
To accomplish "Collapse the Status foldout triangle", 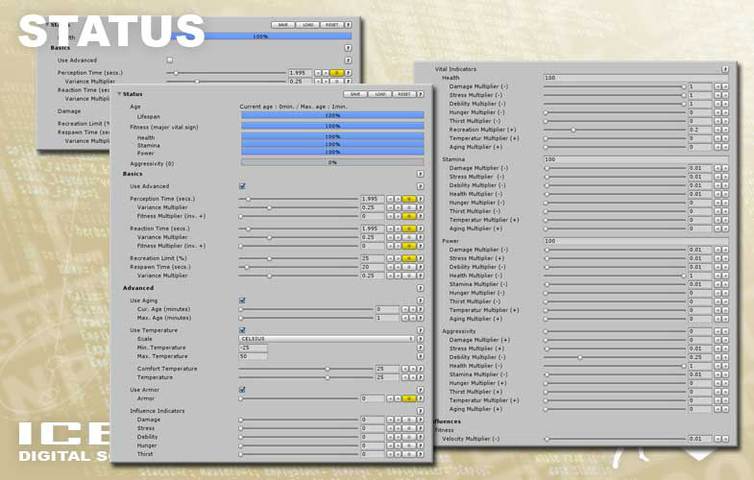I will point(119,94).
